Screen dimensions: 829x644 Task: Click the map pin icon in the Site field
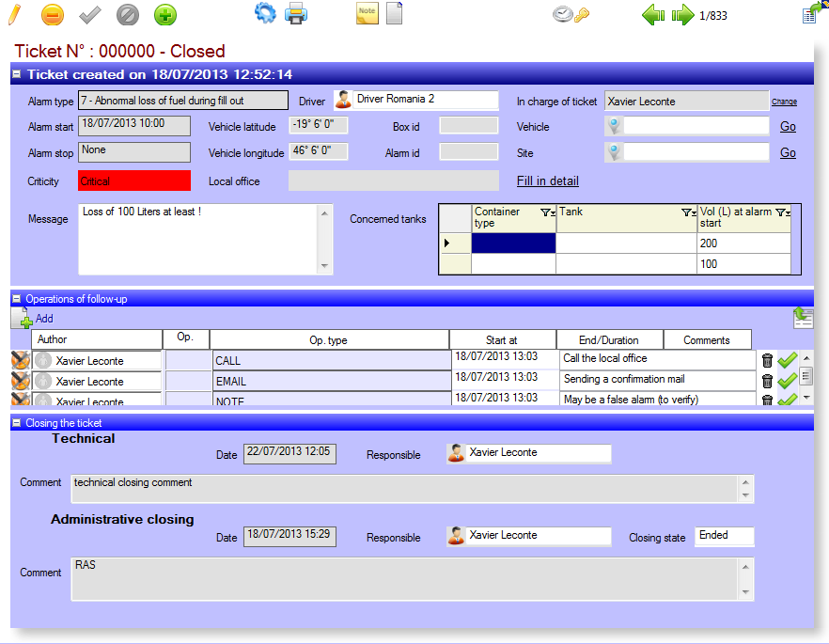614,153
